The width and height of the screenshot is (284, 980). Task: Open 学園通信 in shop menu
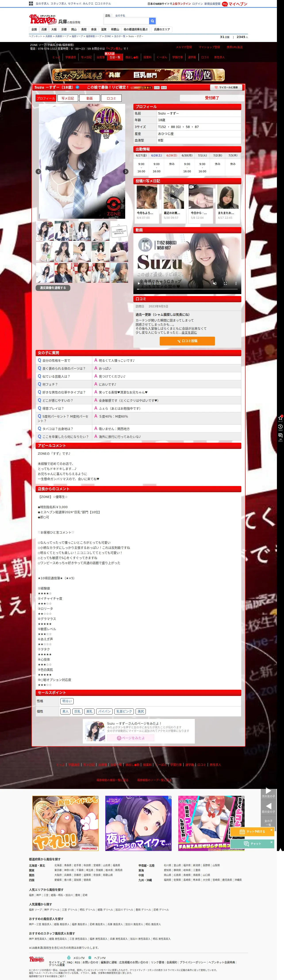(70, 57)
